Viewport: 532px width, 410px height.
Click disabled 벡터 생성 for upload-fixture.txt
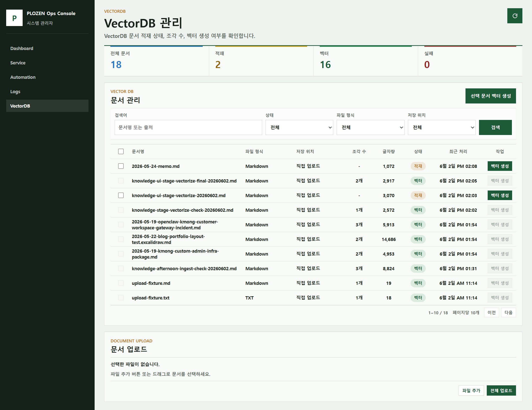tap(500, 298)
